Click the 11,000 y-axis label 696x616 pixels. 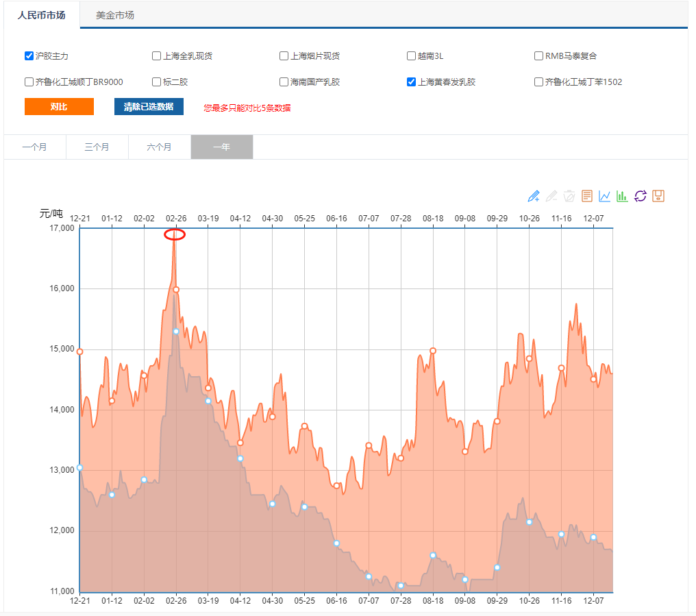pos(62,591)
